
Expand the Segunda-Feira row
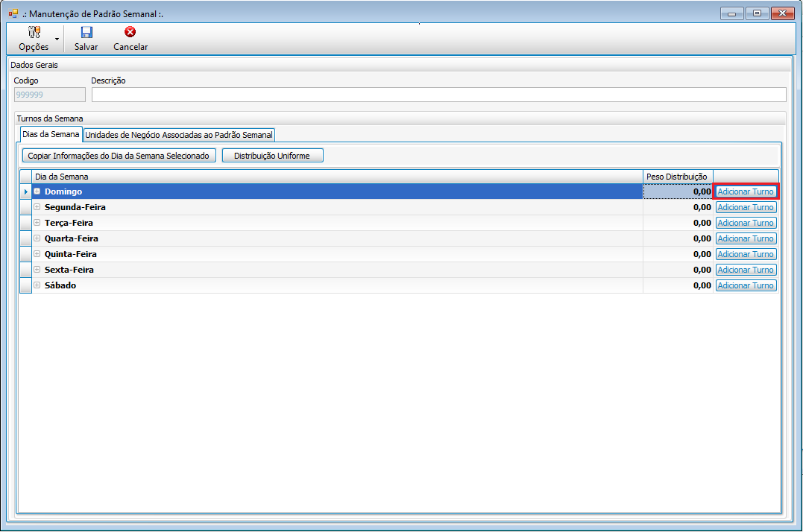tap(37, 207)
